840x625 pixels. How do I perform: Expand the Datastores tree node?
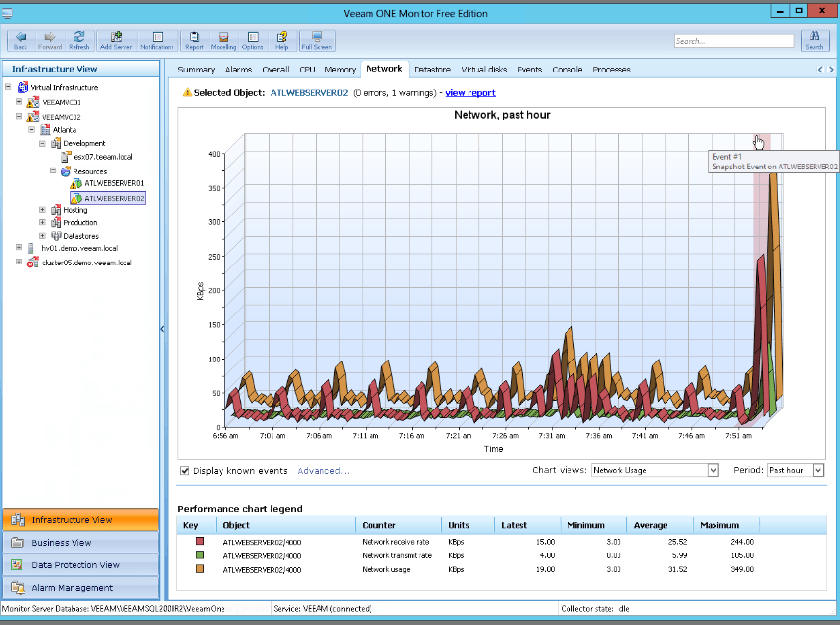pos(42,236)
